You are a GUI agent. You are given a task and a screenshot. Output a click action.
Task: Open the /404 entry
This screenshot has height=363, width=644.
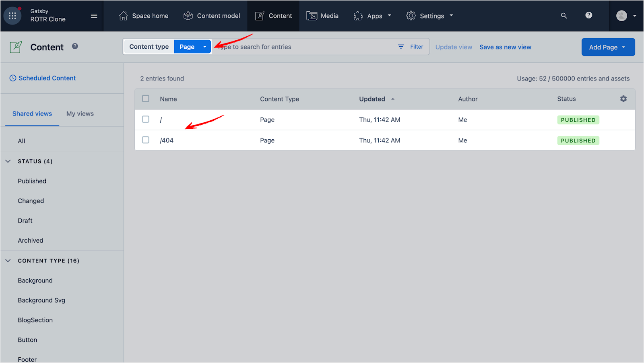tap(167, 140)
